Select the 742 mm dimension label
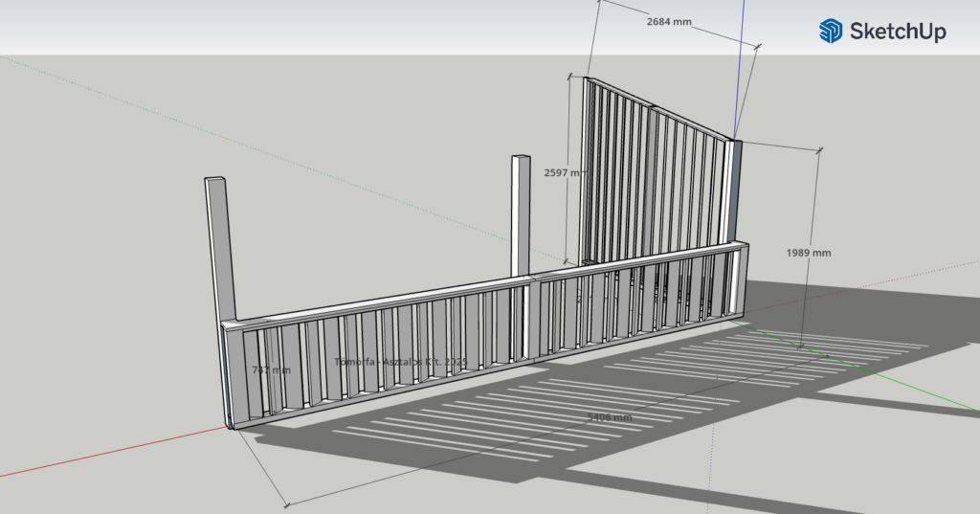980x514 pixels. [x=271, y=369]
